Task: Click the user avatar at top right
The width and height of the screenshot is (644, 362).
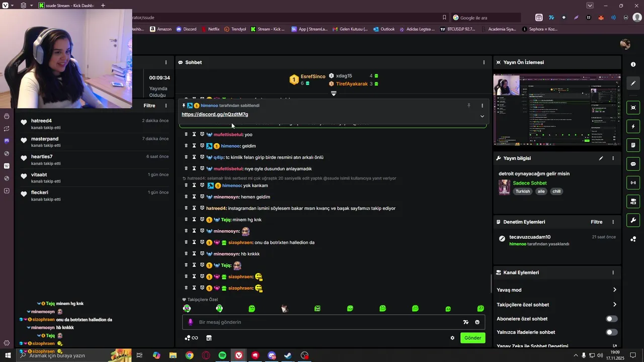Action: click(x=625, y=44)
